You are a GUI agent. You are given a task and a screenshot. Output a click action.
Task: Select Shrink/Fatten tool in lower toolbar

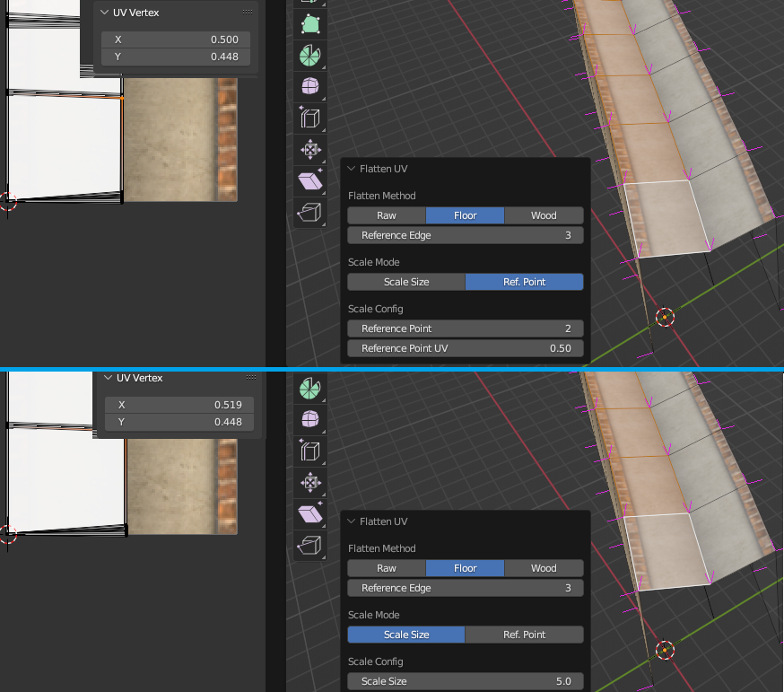310,482
